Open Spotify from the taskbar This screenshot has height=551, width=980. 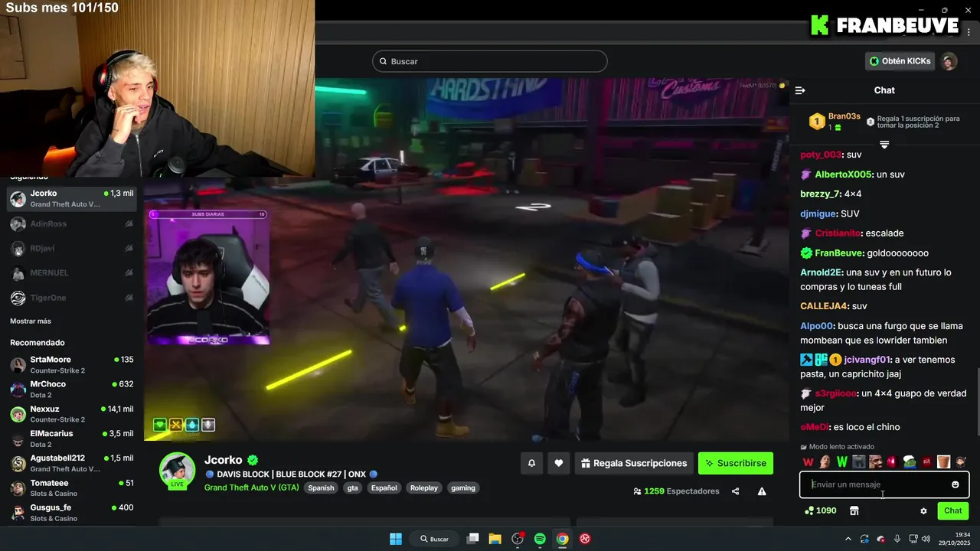coord(540,539)
